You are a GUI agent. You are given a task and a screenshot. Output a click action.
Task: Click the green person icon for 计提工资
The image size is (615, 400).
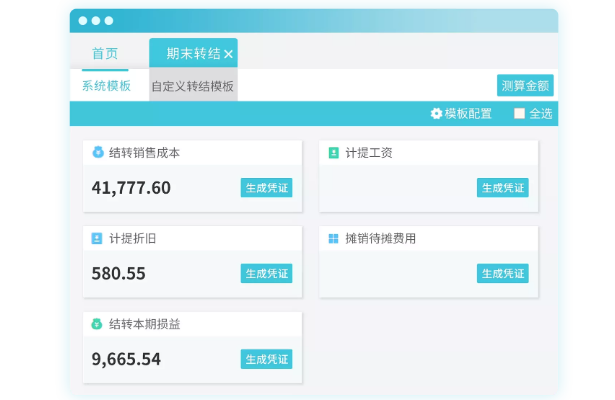coord(333,153)
